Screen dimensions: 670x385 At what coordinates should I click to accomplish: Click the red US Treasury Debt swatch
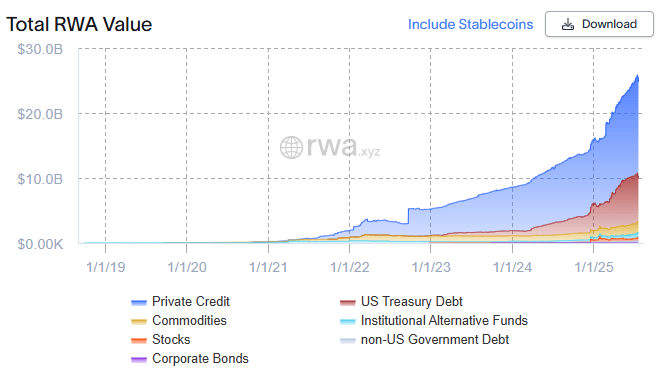tap(347, 303)
